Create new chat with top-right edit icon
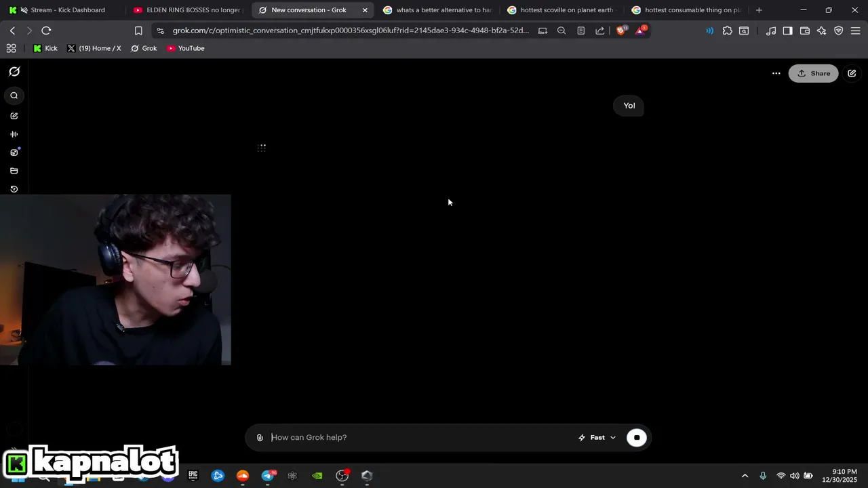 tap(852, 73)
